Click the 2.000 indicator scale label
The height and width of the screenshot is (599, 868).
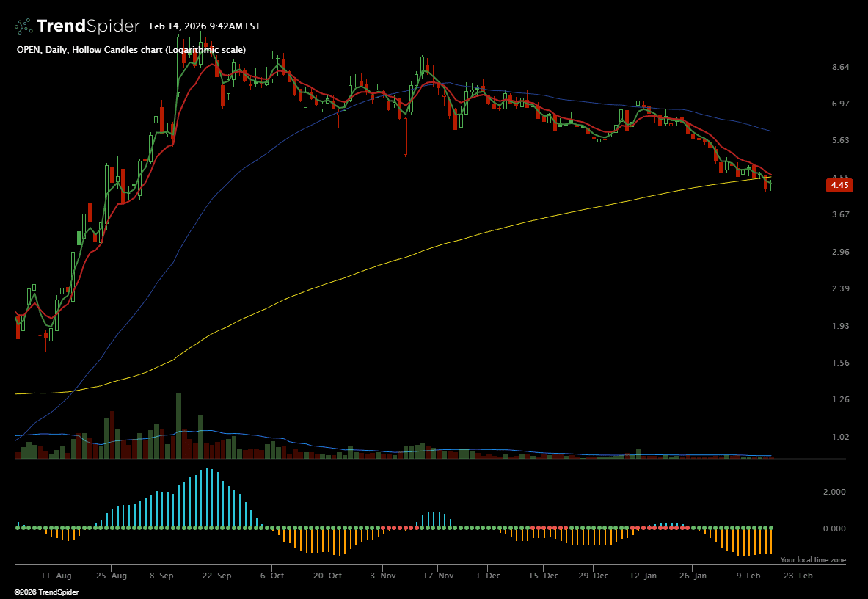(834, 492)
